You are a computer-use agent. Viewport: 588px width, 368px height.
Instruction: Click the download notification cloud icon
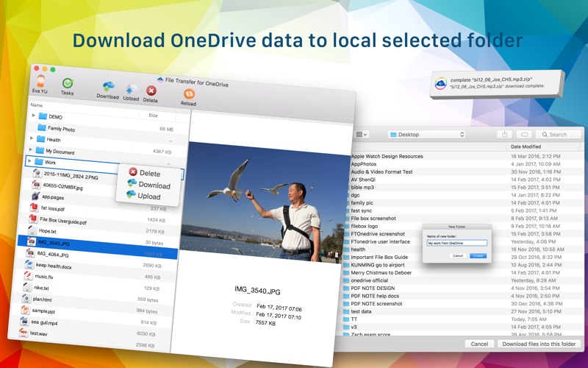[440, 83]
